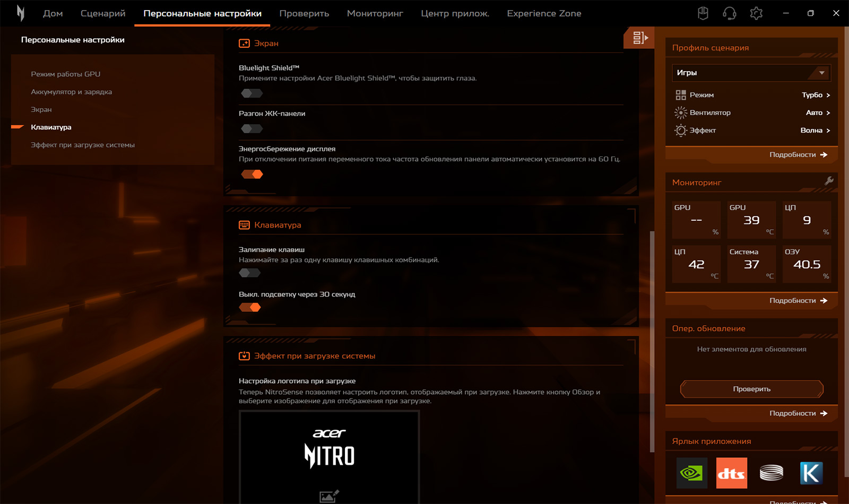This screenshot has height=504, width=849.
Task: Click the wrench icon in Мониторинг panel
Action: point(829,181)
